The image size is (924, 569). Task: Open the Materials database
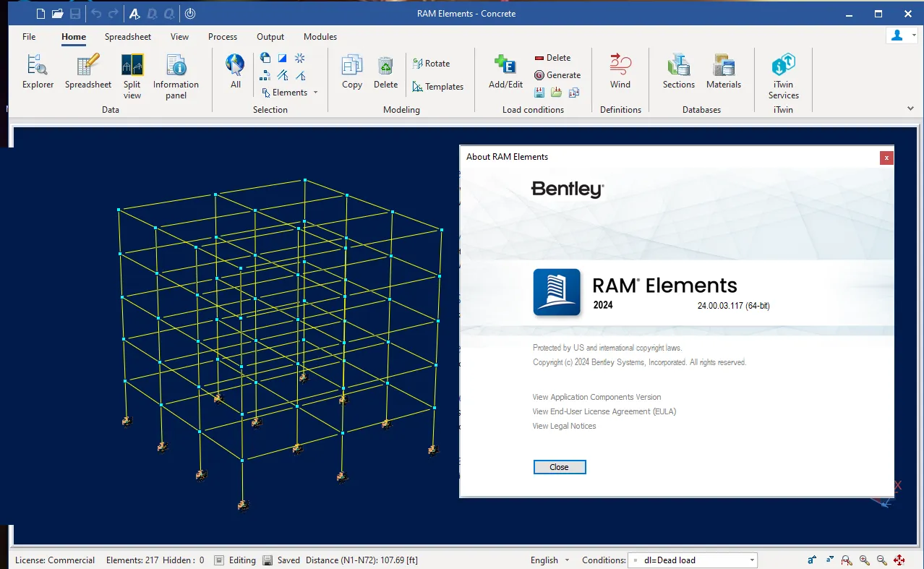coord(724,72)
